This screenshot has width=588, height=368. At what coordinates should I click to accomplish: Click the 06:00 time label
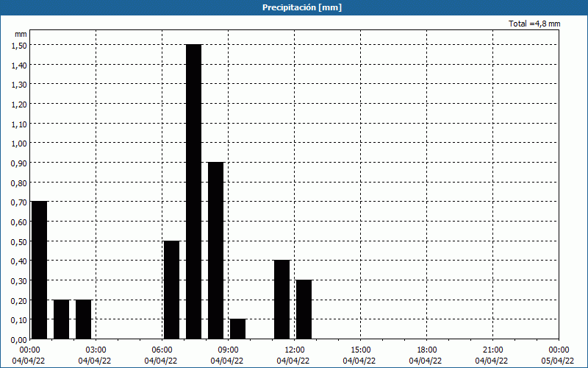point(162,350)
